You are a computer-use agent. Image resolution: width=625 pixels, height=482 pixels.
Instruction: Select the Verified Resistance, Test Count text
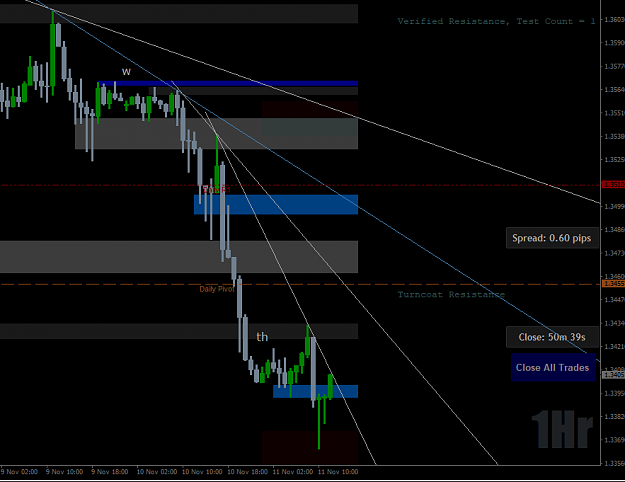pyautogui.click(x=496, y=21)
